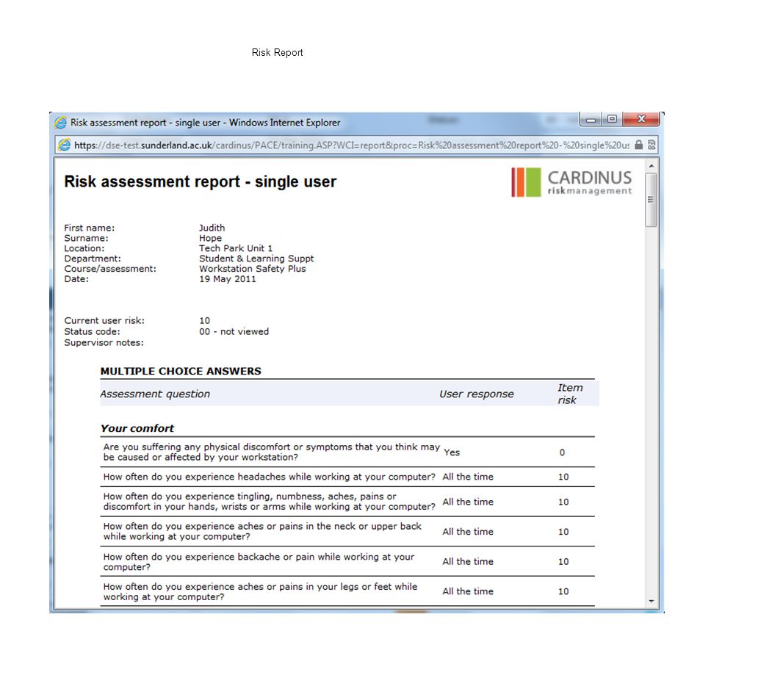This screenshot has height=700, width=783.
Task: Click 'All the time' in backache row
Action: tap(468, 562)
